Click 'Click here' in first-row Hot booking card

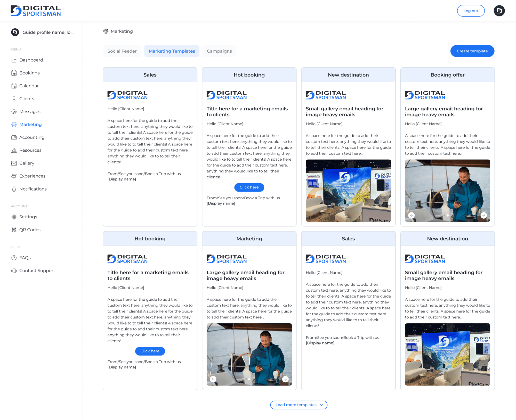(x=249, y=187)
